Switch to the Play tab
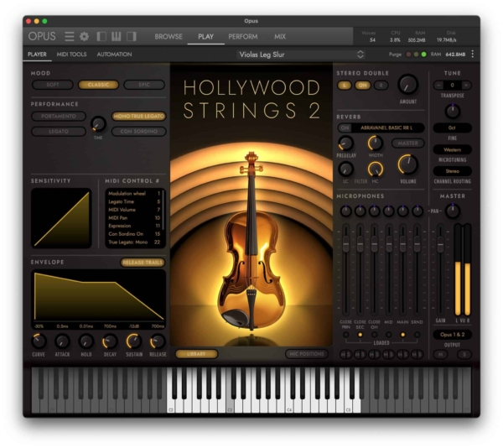 coord(205,37)
